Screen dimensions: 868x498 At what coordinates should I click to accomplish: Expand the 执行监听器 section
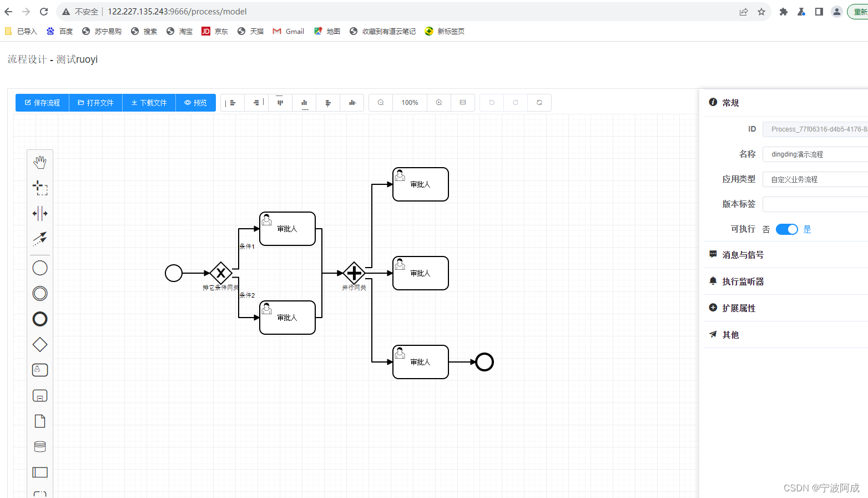coord(786,281)
